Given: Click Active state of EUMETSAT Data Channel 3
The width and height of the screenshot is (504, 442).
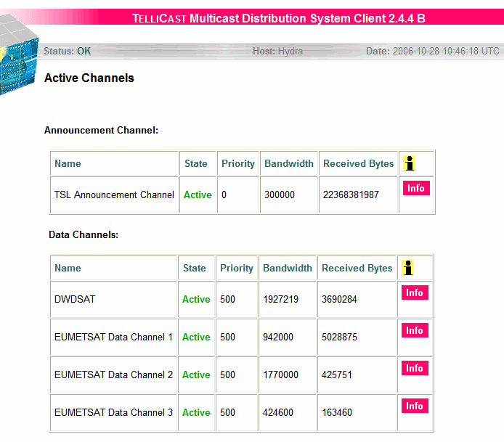Looking at the screenshot, I should click(196, 412).
